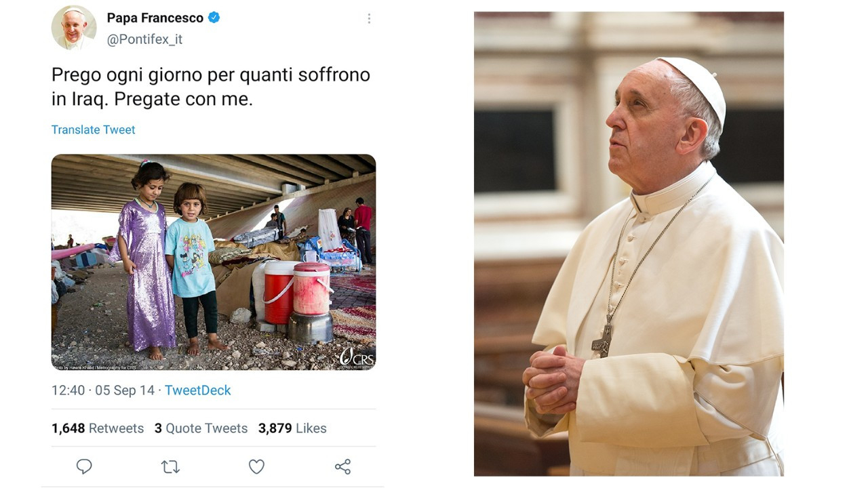Viewport: 868px width, 488px height.
Task: Like the tweet with the heart icon
Action: coord(256,466)
